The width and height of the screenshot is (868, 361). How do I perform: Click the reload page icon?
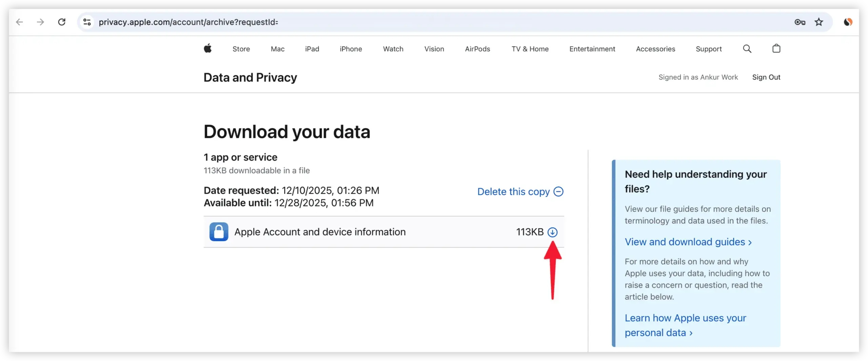point(62,22)
